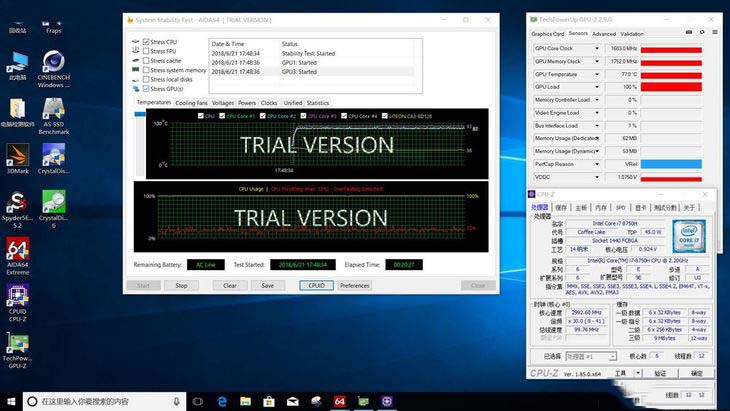The image size is (730, 411).
Task: Click the AIDA64 Stop button
Action: (182, 286)
